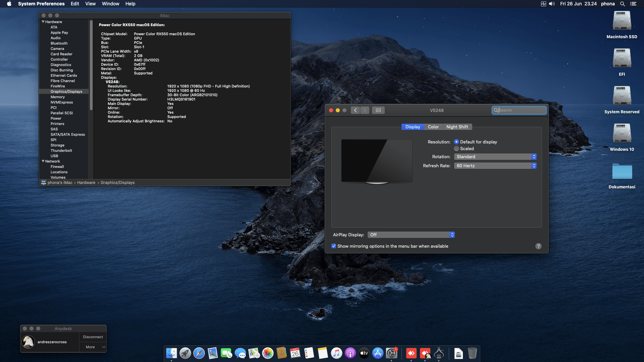Select Bluetooth in hardware sidebar
644x362 pixels.
[59, 43]
